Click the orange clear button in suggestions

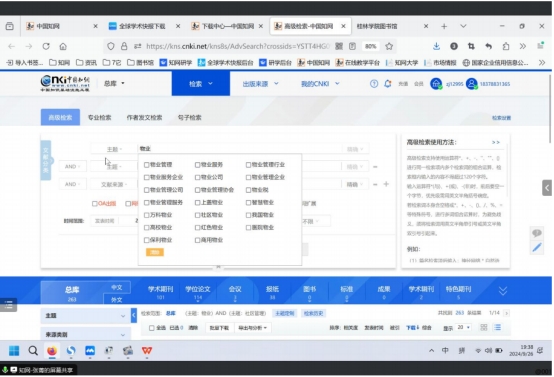point(155,252)
